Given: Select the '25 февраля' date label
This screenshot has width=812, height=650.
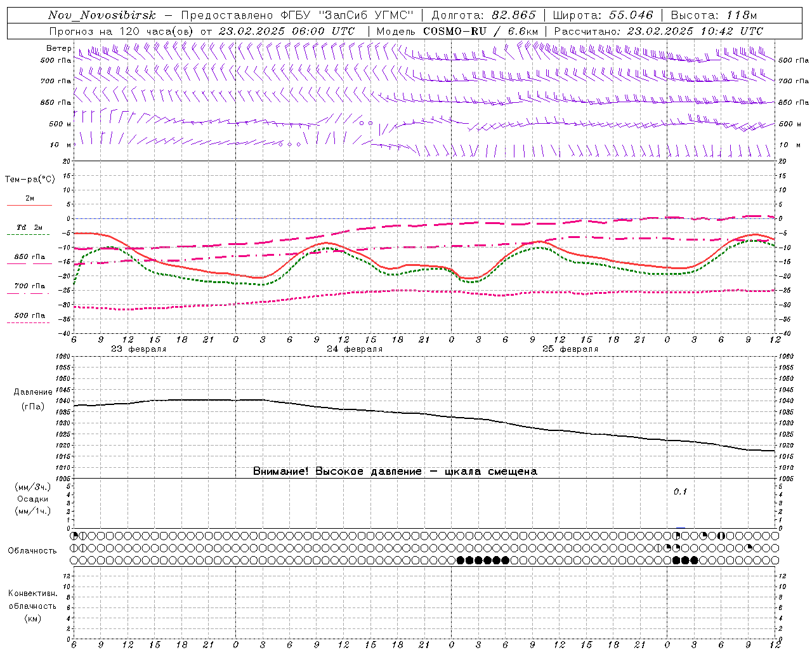Looking at the screenshot, I should (x=570, y=349).
